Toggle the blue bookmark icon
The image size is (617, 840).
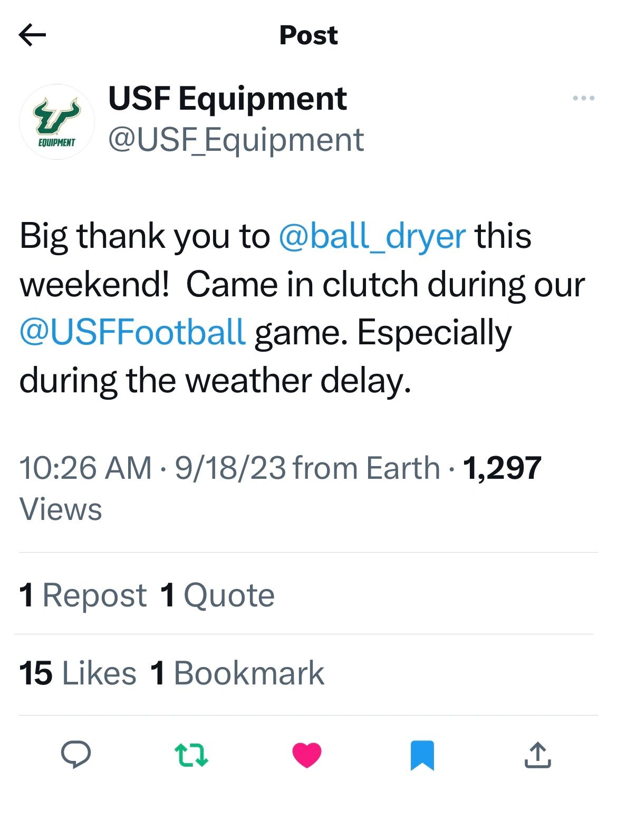click(x=422, y=755)
